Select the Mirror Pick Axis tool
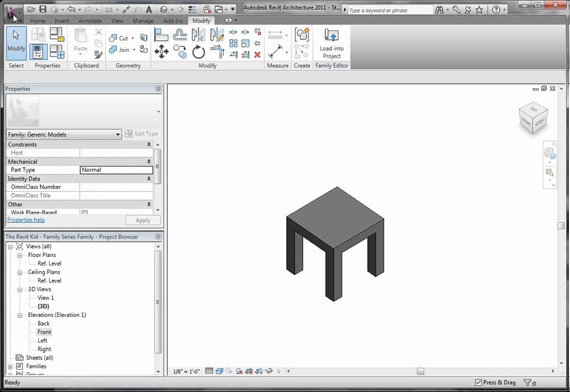This screenshot has width=570, height=392. [198, 34]
